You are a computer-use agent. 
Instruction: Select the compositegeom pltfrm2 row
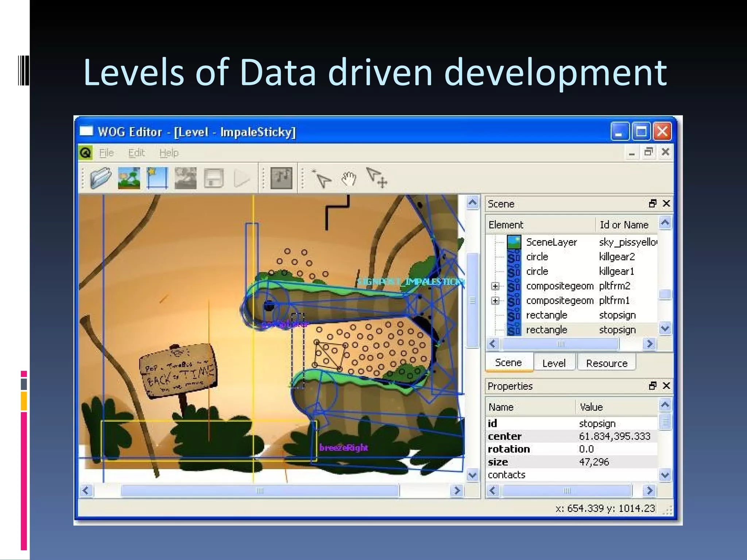point(572,286)
